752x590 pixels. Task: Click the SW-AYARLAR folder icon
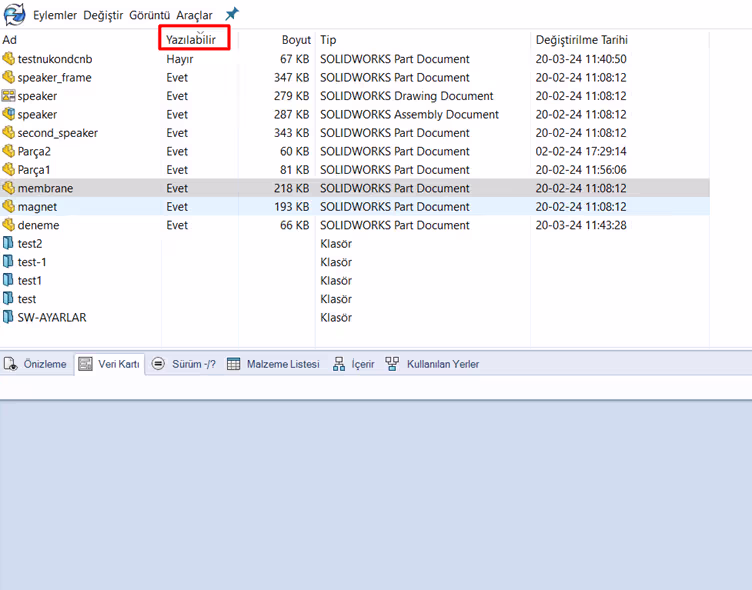tap(8, 317)
